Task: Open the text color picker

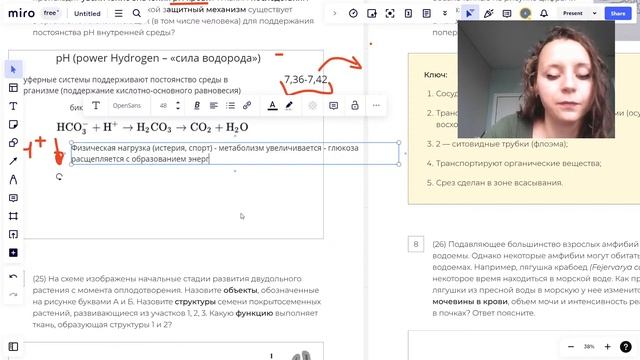Action: [272, 106]
